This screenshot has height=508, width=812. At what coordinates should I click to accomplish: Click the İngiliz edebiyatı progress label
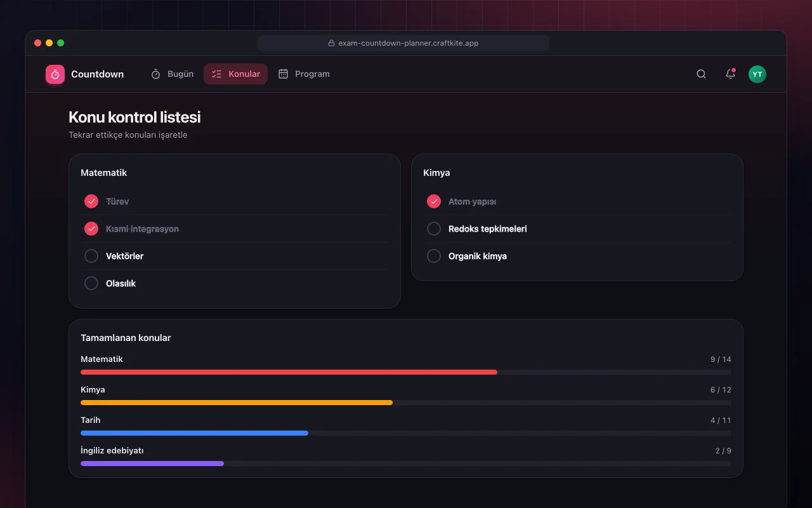(112, 451)
